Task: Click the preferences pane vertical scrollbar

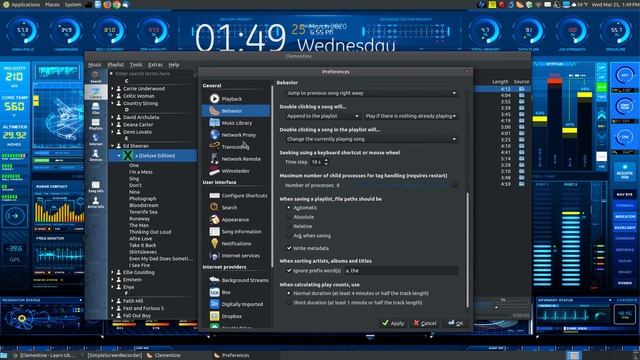Action: pyautogui.click(x=467, y=250)
